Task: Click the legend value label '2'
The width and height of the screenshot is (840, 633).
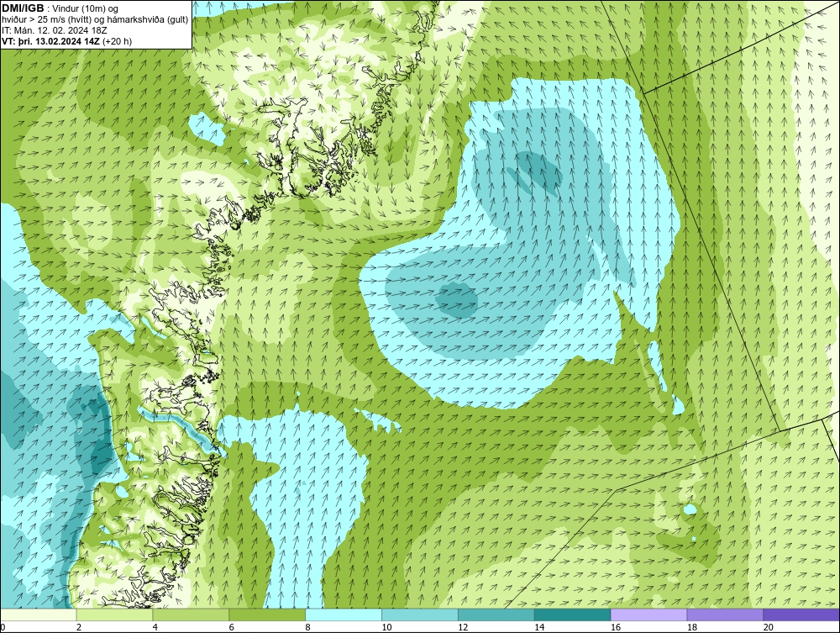Action: tap(79, 627)
